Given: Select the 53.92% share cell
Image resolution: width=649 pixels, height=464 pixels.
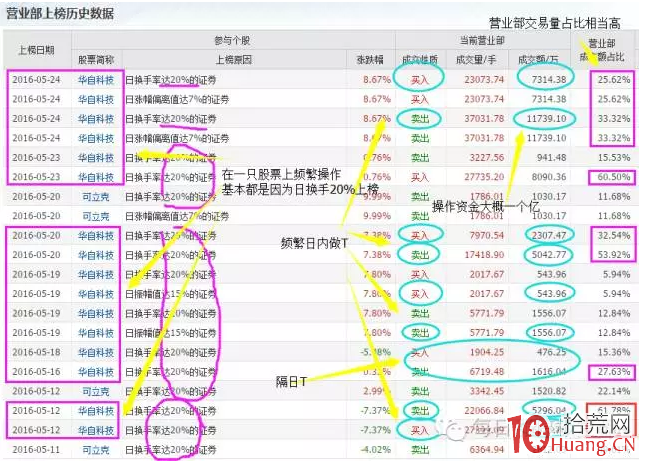Looking at the screenshot, I should click(613, 255).
